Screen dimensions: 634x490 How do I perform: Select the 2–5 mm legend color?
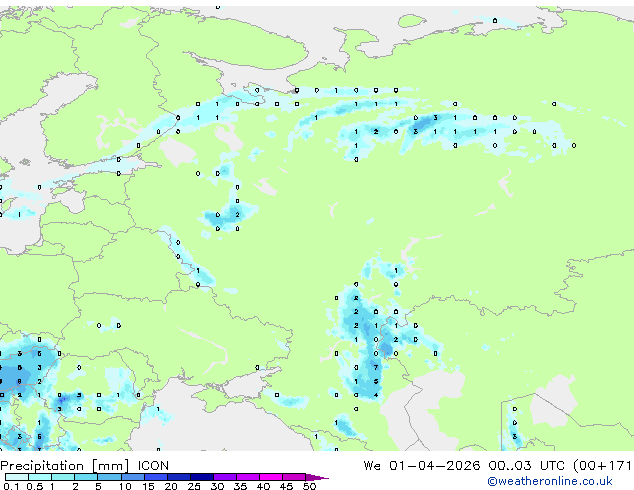tap(86, 477)
